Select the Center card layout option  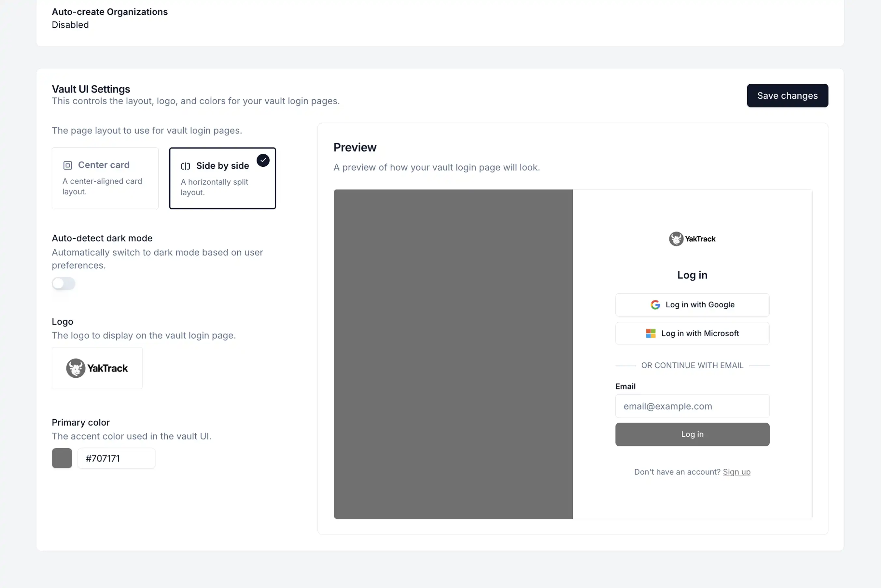tap(105, 178)
